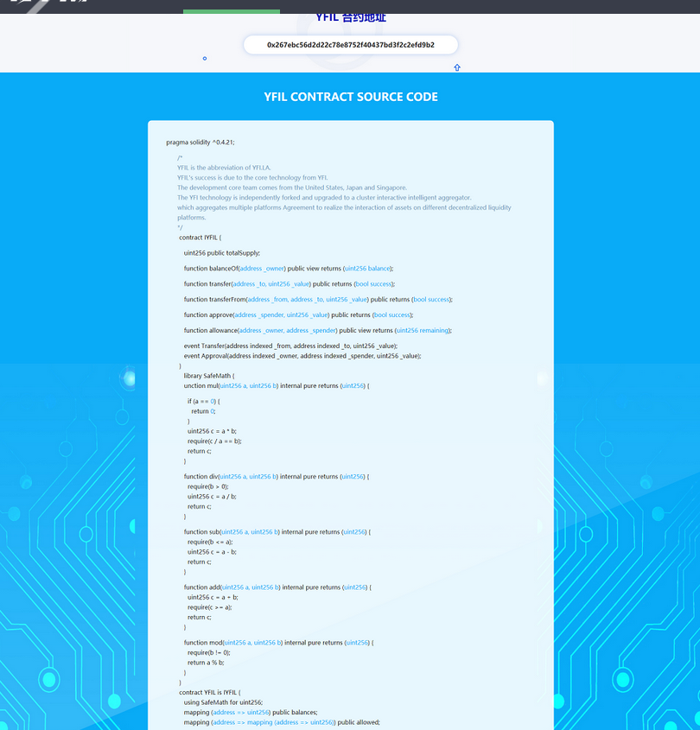Image resolution: width=700 pixels, height=730 pixels.
Task: Click the function mul declaration
Action: coord(276,385)
